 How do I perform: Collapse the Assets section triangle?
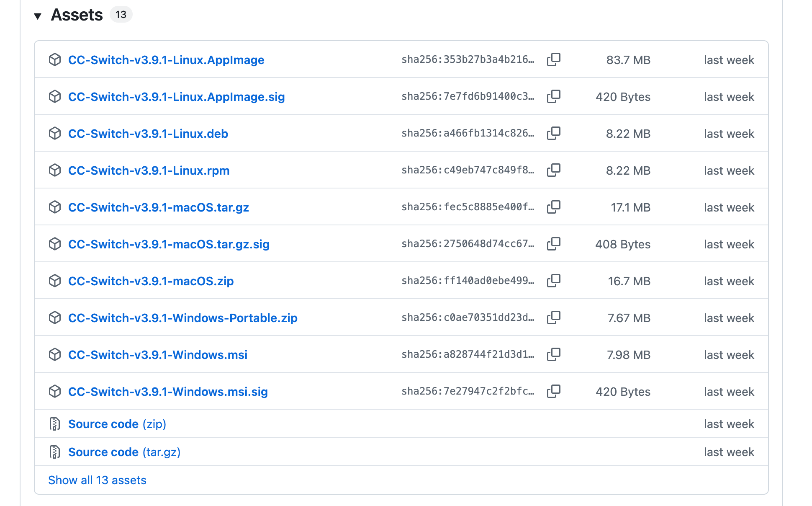[38, 16]
